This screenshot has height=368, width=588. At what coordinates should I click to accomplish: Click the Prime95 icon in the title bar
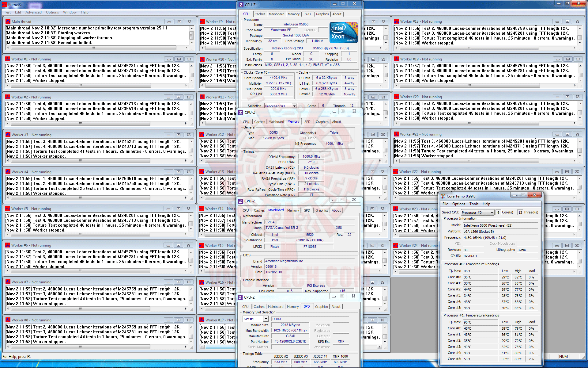[x=4, y=4]
